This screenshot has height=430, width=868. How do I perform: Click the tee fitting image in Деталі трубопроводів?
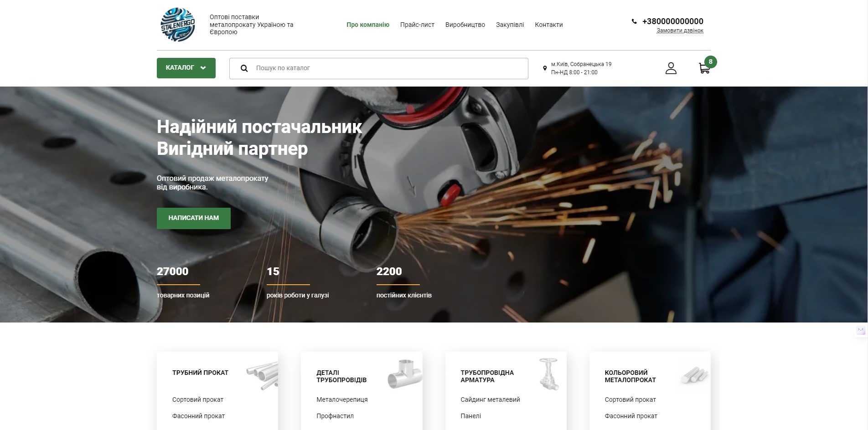[405, 374]
